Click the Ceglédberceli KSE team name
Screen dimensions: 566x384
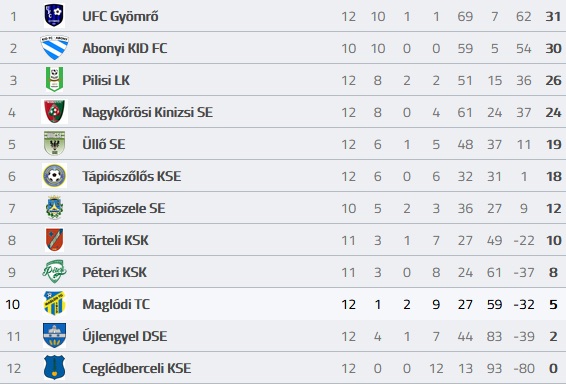(x=136, y=368)
